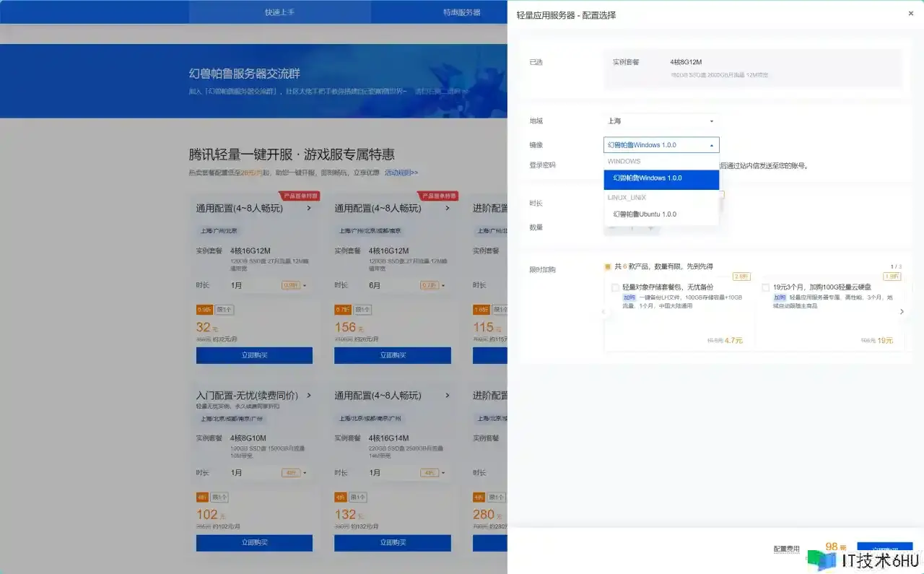
Task: Click next arrow in add-on carousel
Action: pyautogui.click(x=902, y=312)
